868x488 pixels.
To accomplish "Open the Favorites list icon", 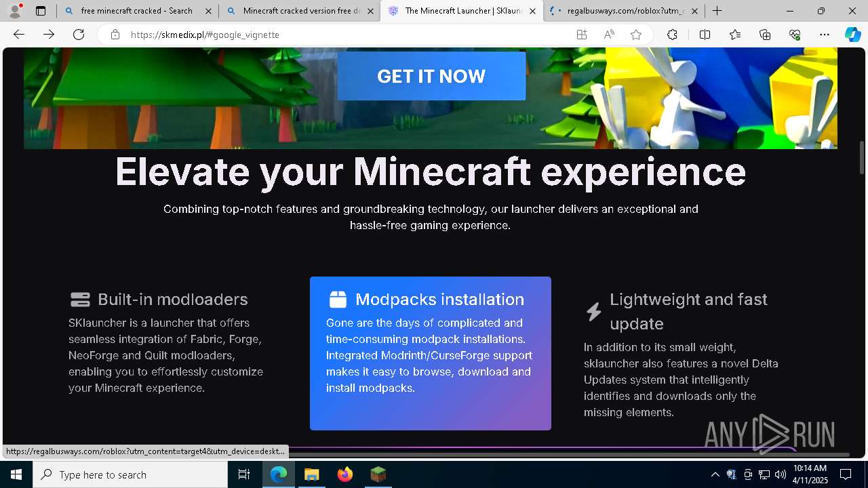I will pos(735,35).
